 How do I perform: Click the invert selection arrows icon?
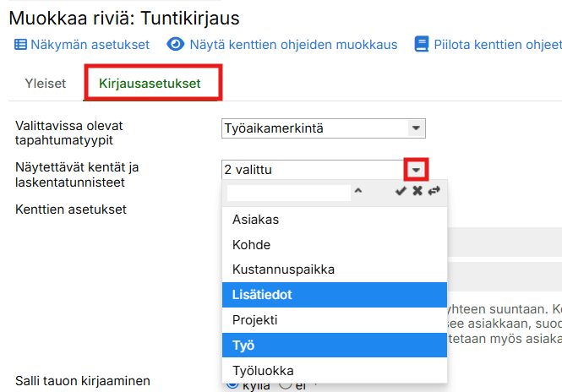pos(434,192)
